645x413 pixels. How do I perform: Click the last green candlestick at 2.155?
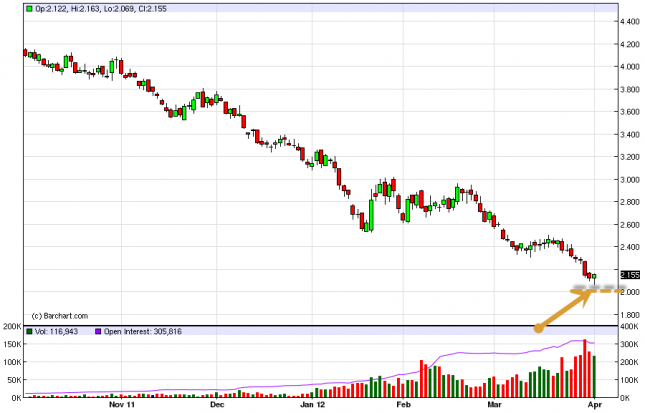click(x=594, y=277)
